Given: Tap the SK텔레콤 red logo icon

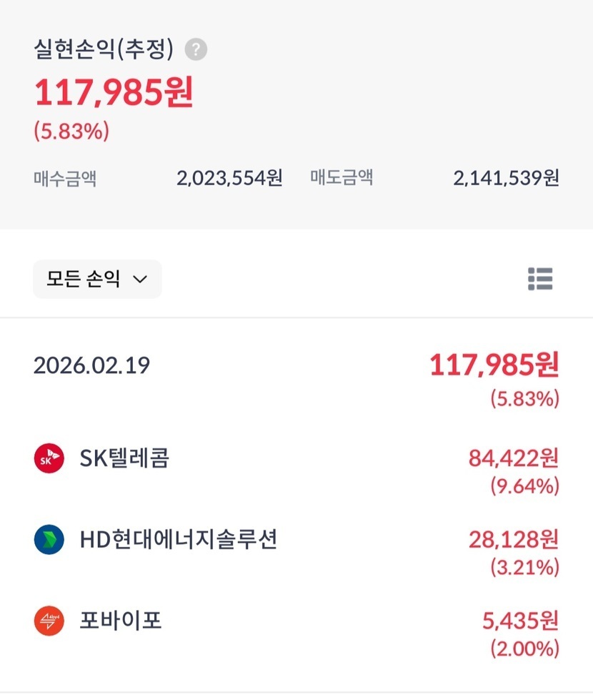Looking at the screenshot, I should point(49,458).
